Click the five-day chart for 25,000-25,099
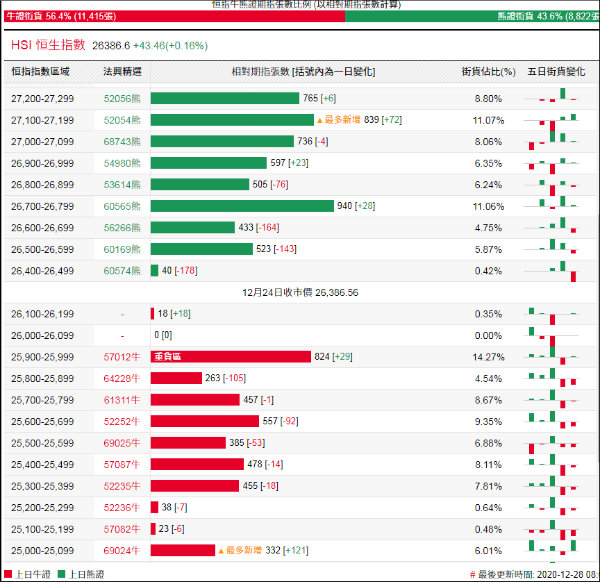The image size is (600, 582). click(551, 548)
